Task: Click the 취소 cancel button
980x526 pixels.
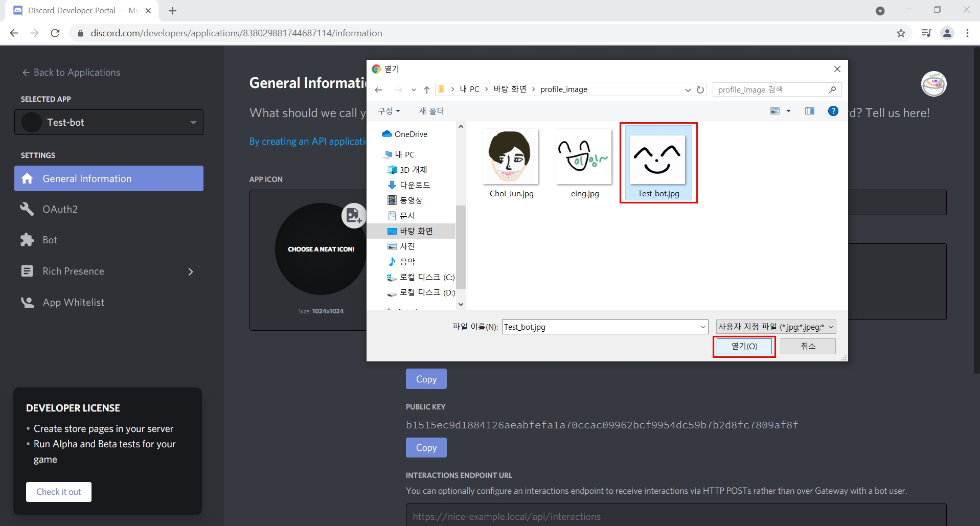Action: click(808, 346)
